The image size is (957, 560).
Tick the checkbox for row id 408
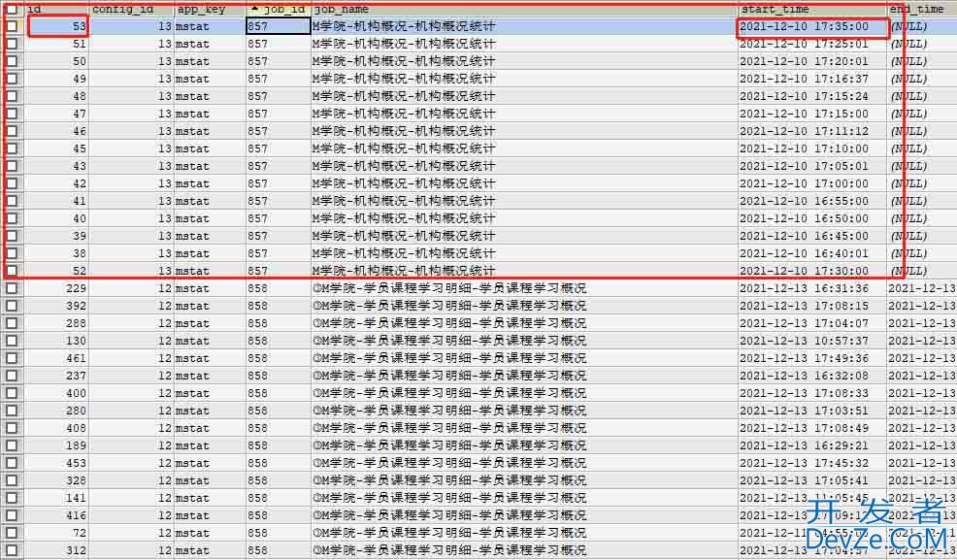pyautogui.click(x=12, y=428)
